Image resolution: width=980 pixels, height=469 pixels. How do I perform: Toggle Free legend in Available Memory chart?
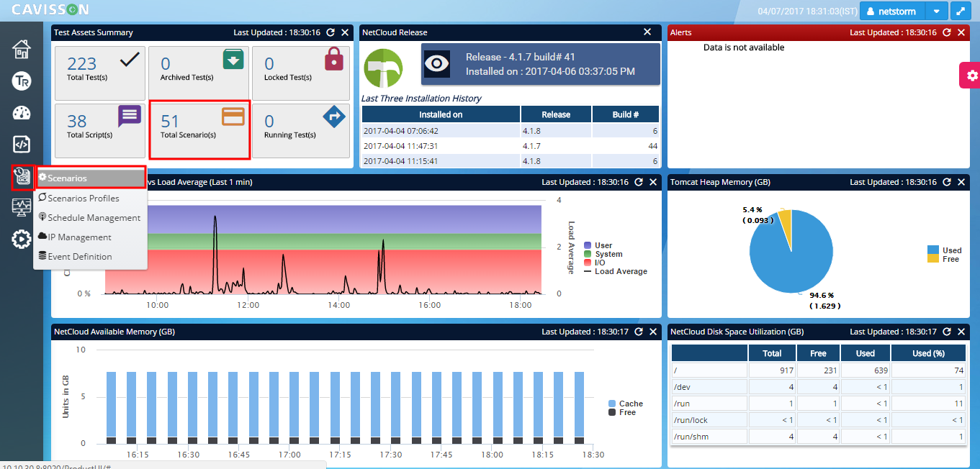click(622, 412)
